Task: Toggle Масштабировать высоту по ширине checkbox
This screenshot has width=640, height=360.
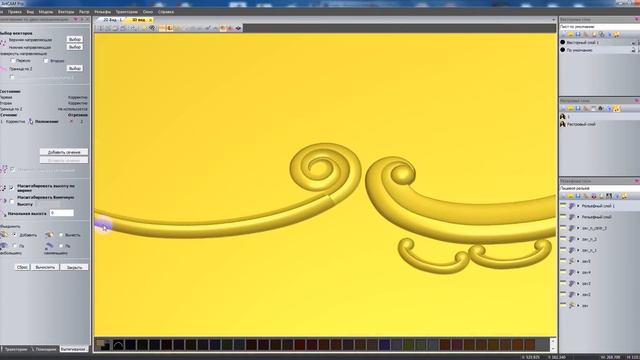Action: pyautogui.click(x=12, y=188)
